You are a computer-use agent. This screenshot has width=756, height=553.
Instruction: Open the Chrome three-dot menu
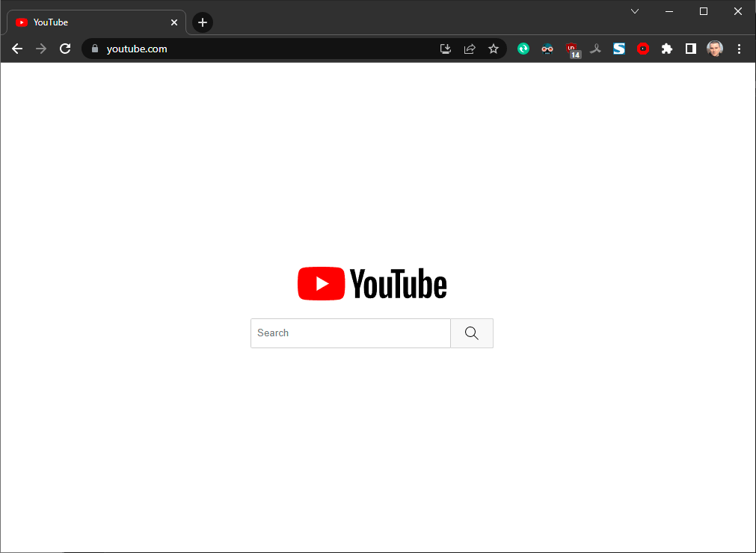click(739, 49)
